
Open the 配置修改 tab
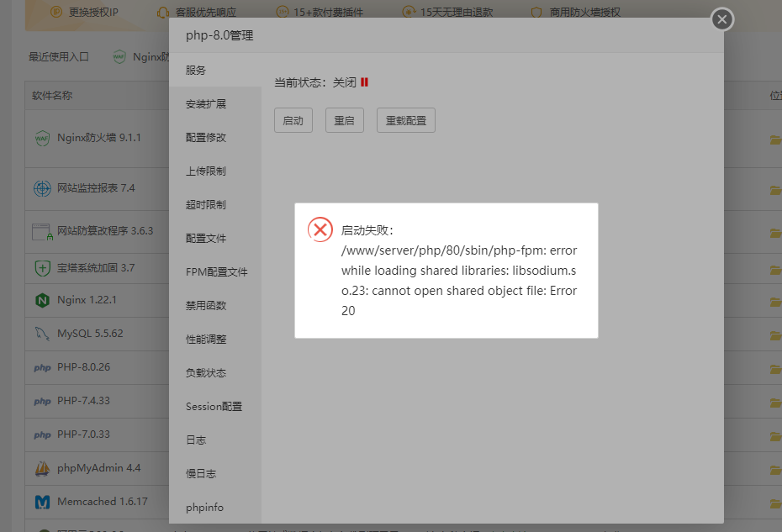pos(215,137)
